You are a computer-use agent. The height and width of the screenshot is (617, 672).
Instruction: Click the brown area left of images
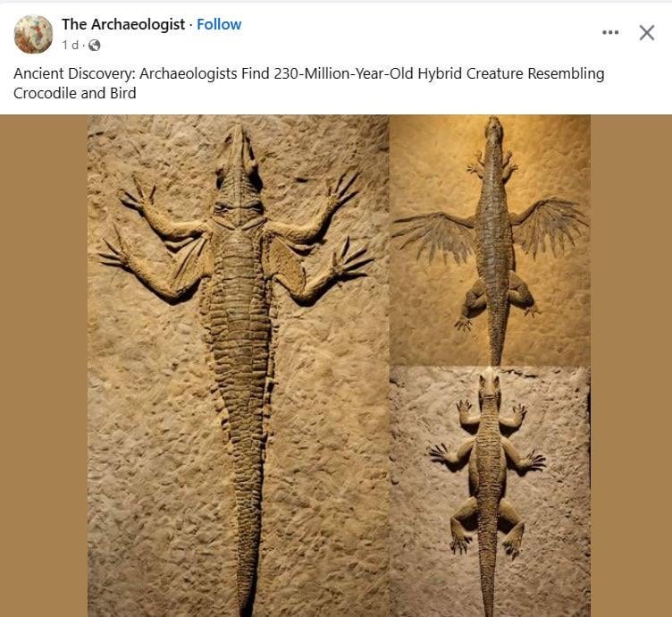pos(44,366)
